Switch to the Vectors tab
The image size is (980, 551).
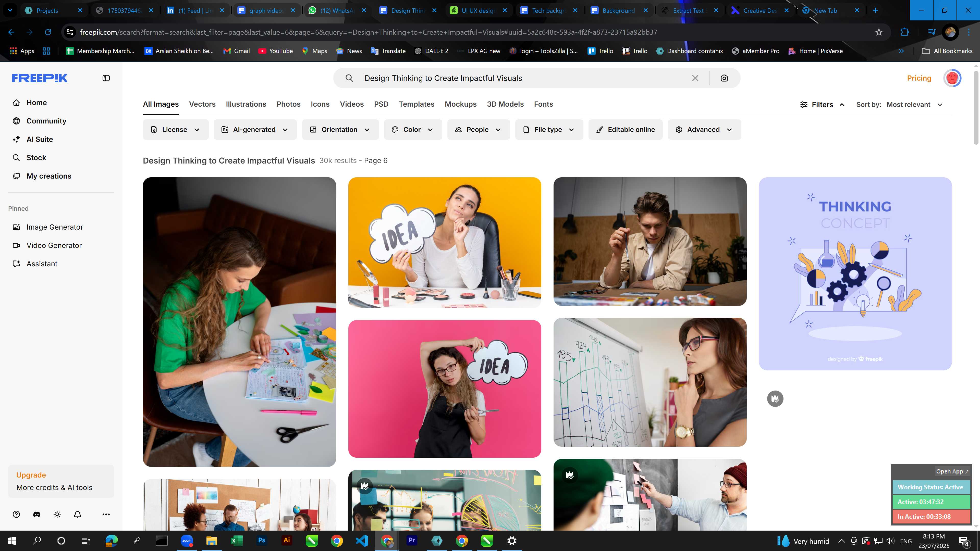coord(202,104)
